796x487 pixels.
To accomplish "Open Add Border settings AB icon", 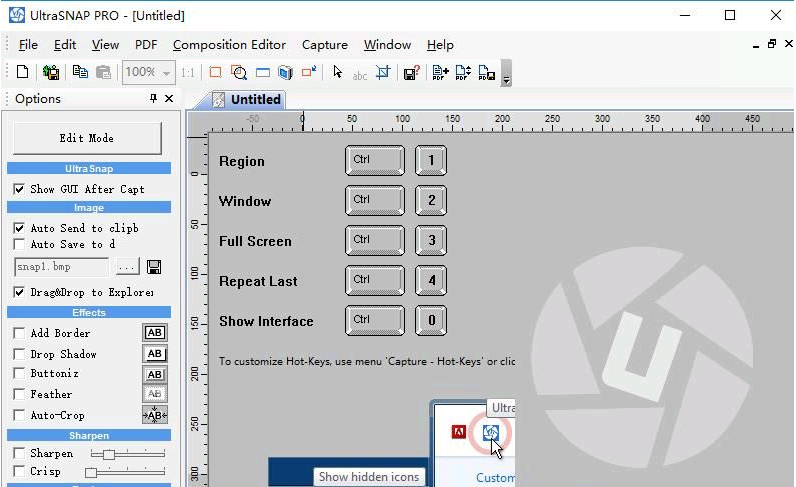I will (155, 333).
